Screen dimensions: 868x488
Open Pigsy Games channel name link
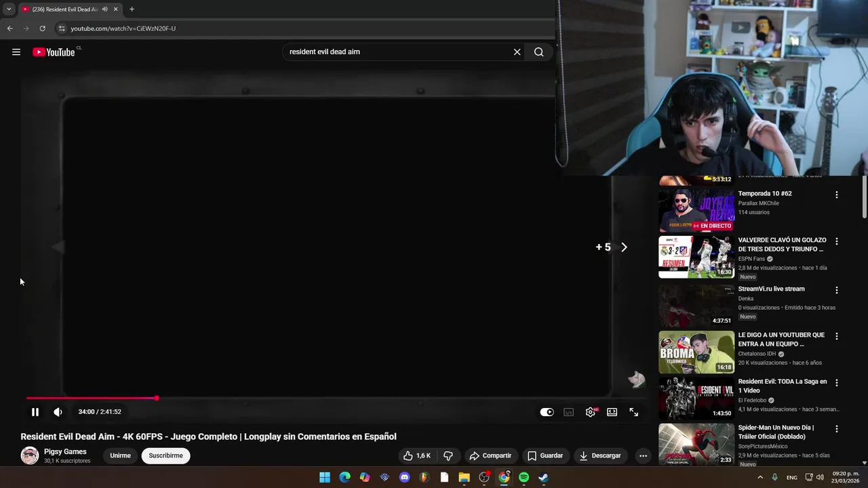65,451
